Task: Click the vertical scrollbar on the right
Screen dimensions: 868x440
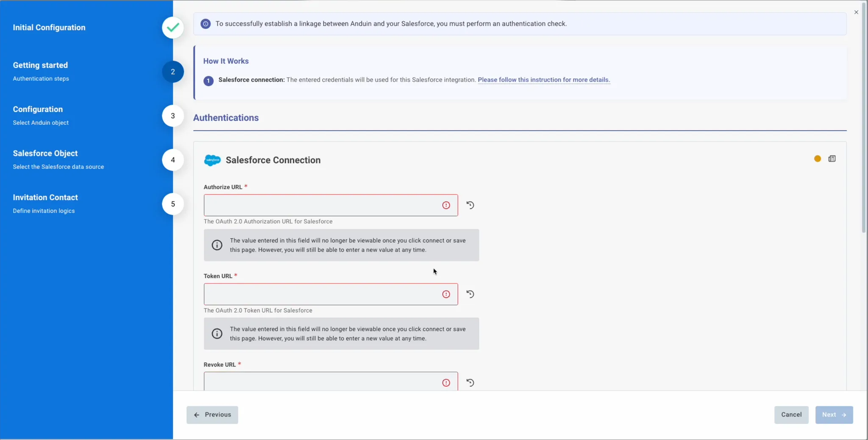Action: pos(864,119)
